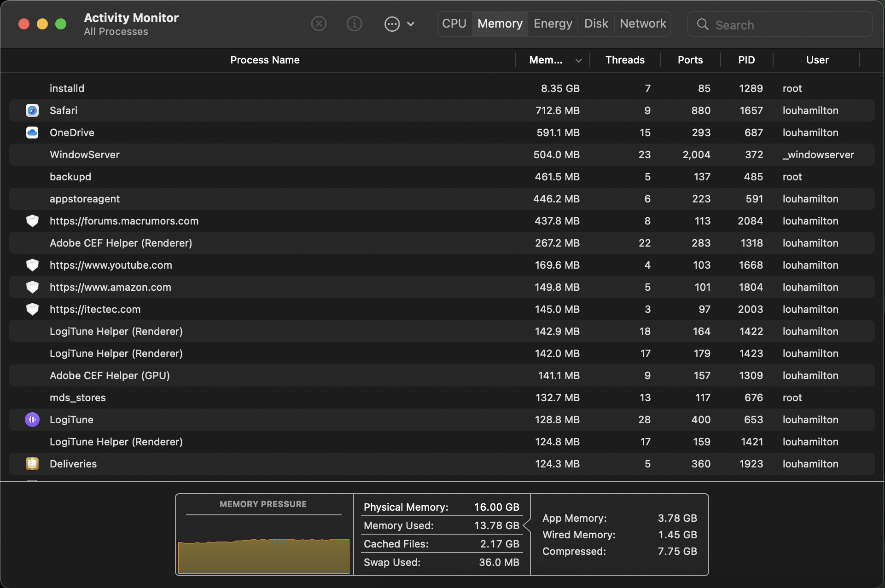Click the purple LogiTune app icon
The width and height of the screenshot is (885, 588).
coord(32,420)
